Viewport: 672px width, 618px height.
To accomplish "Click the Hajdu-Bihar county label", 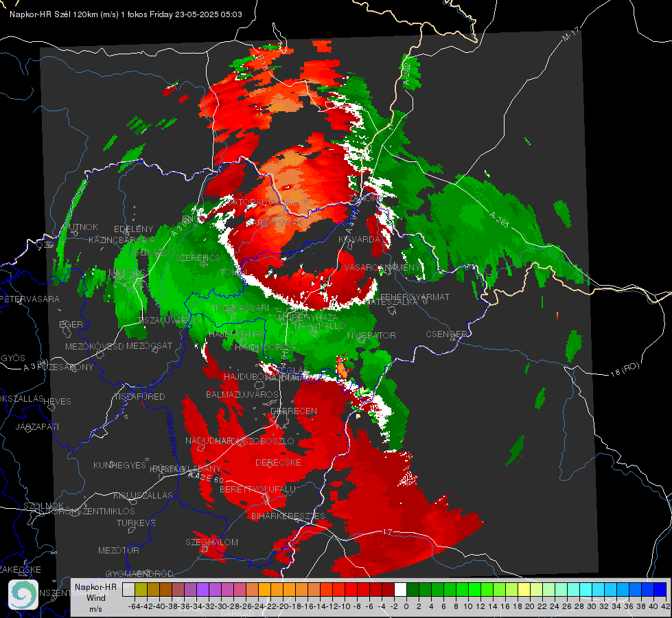I will click(x=172, y=433).
